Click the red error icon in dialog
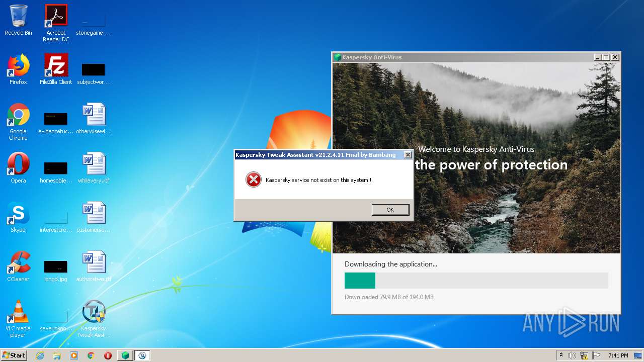The width and height of the screenshot is (644, 362). tap(254, 179)
